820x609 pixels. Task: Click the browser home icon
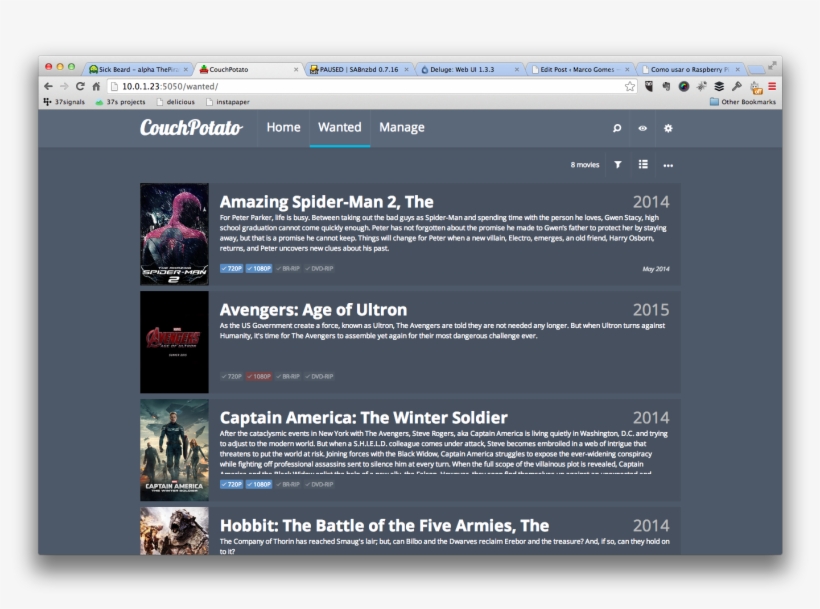click(96, 87)
